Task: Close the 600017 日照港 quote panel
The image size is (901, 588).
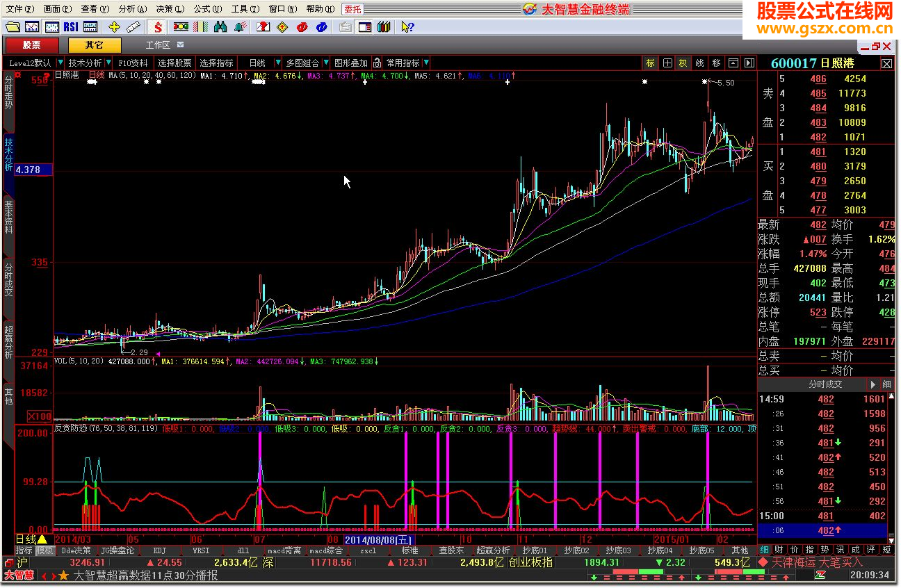Action: (887, 63)
